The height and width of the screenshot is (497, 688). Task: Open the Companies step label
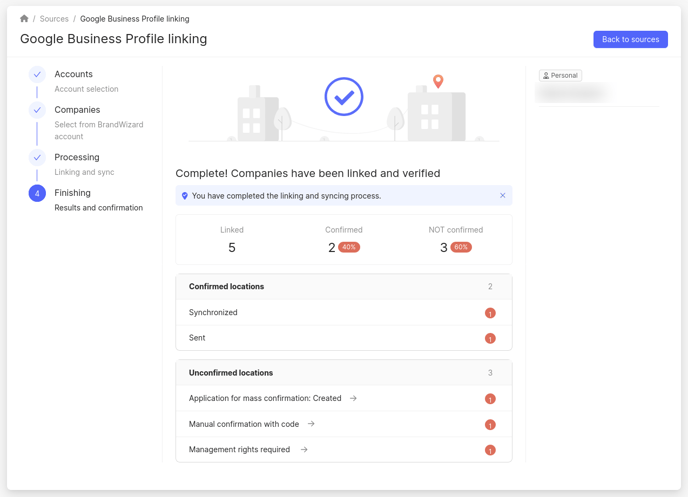point(77,110)
